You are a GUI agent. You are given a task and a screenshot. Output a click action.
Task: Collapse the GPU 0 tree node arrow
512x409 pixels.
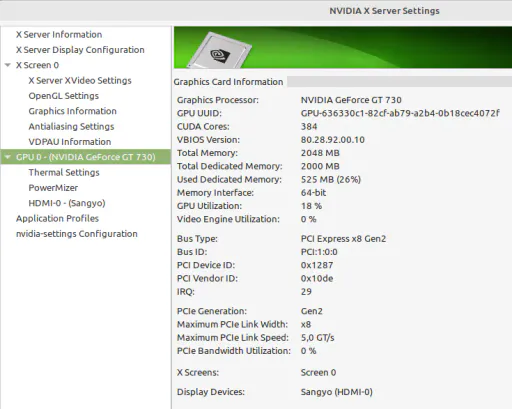click(x=8, y=157)
